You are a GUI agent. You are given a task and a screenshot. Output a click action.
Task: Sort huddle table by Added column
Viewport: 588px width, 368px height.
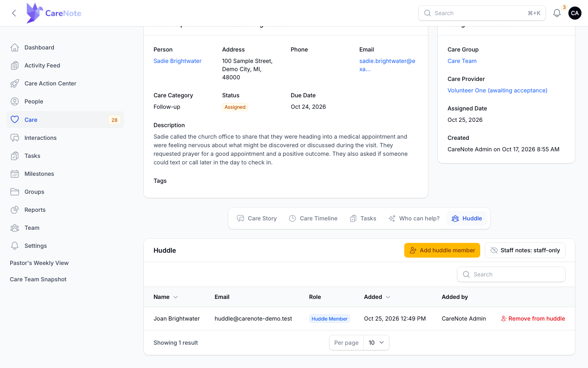[377, 297]
